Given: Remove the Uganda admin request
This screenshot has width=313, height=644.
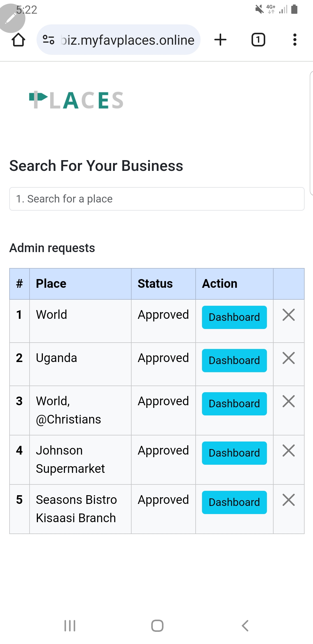Looking at the screenshot, I should (289, 358).
